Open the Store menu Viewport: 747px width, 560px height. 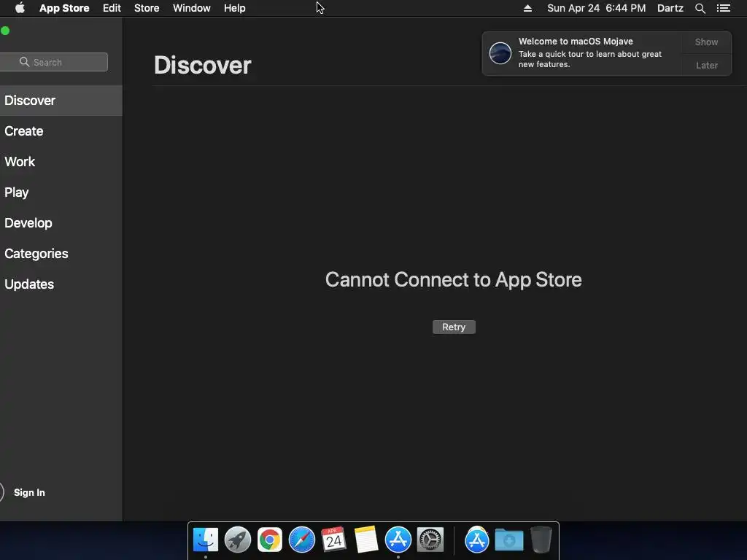pos(147,8)
